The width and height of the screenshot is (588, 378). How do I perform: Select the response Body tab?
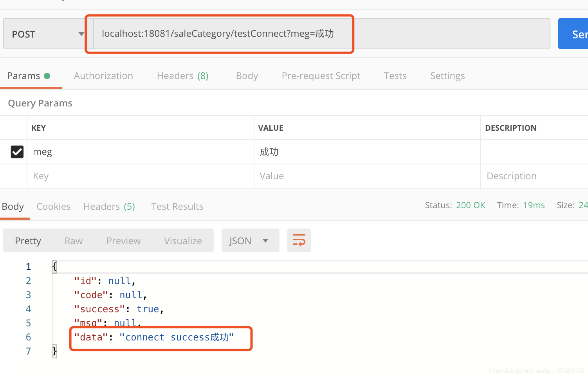[13, 207]
